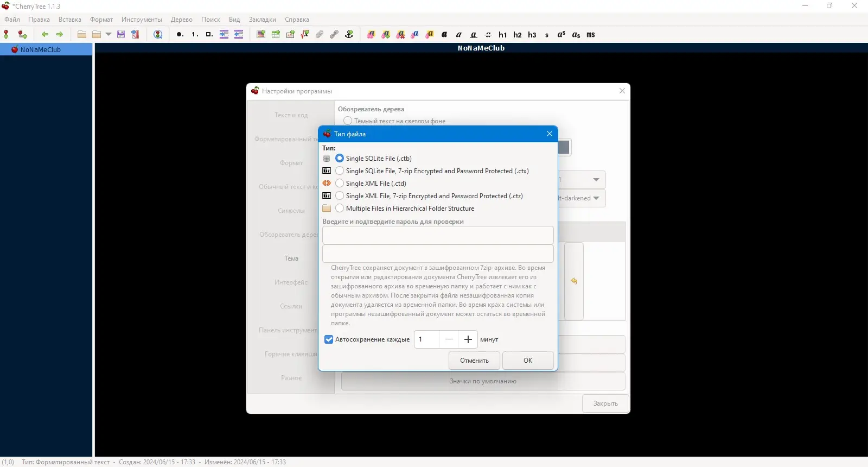Apply underline text formatting

coord(474,34)
